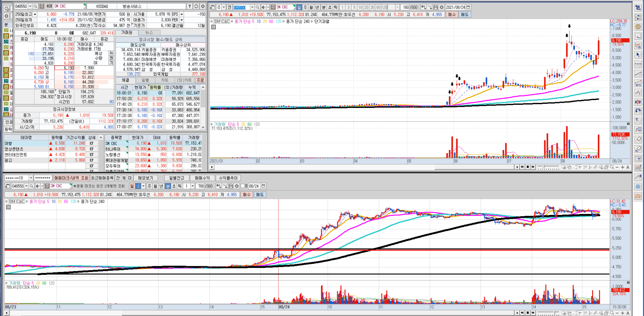Viewport: 644px width, 316px height.
Task: Open the 주문 tab
Action: click(200, 80)
